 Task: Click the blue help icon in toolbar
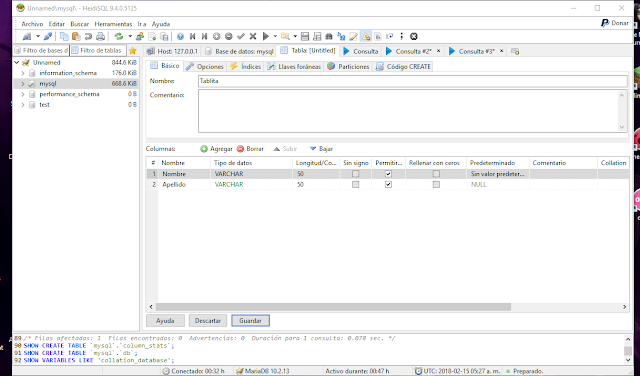[x=180, y=36]
